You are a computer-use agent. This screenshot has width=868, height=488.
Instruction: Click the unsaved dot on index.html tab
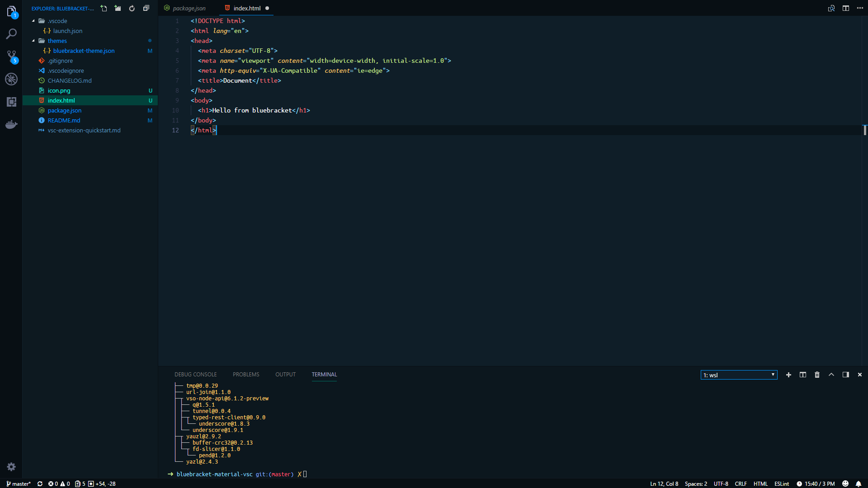point(267,8)
